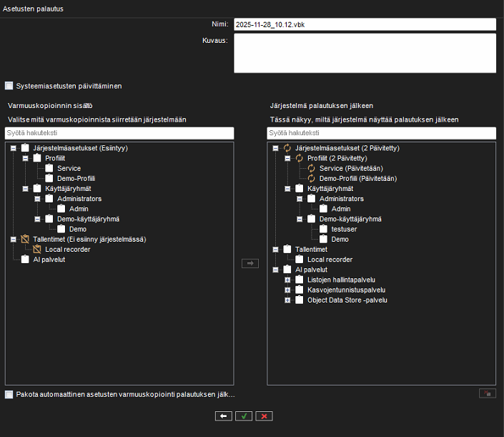The height and width of the screenshot is (437, 504).
Task: Collapse AI palvelut node in right tree
Action: (x=275, y=270)
